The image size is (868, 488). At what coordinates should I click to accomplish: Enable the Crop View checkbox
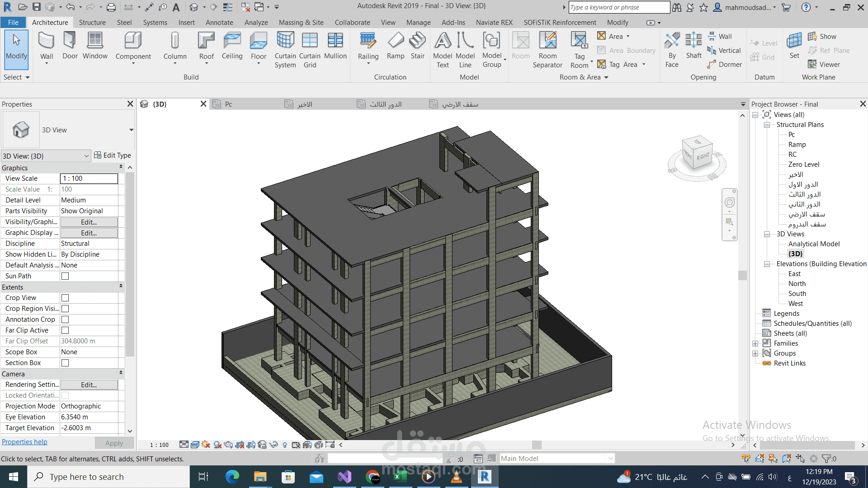pos(65,298)
